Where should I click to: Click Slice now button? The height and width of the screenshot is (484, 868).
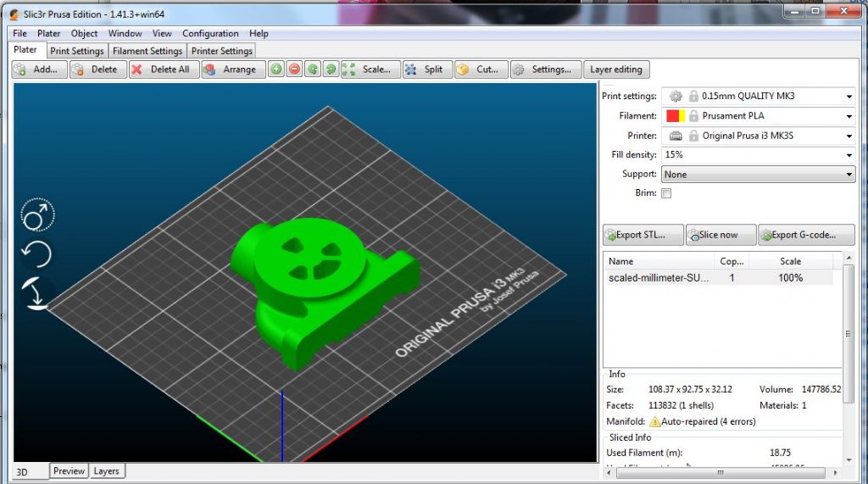pos(721,235)
